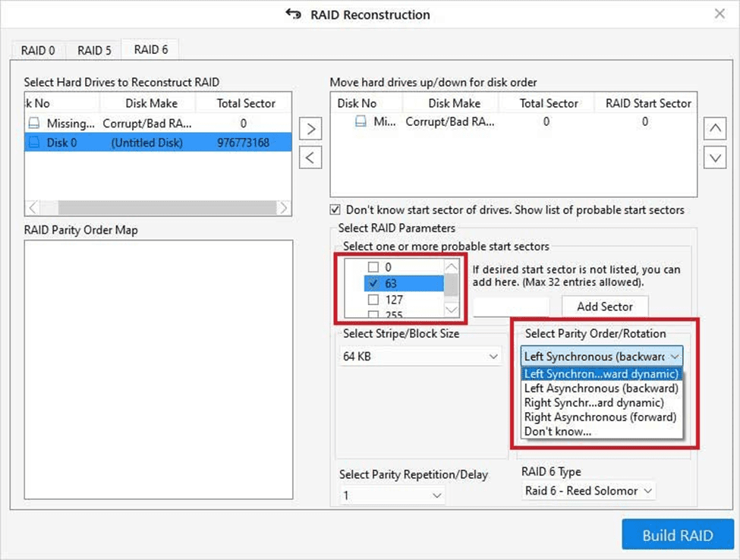
Task: Open RAID 6 Type Reed Solomon dropdown
Action: pyautogui.click(x=588, y=491)
